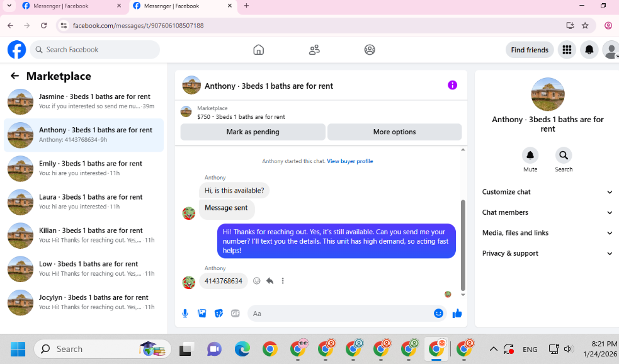The width and height of the screenshot is (619, 364).
Task: Search in conversation magnifier icon
Action: click(x=564, y=155)
